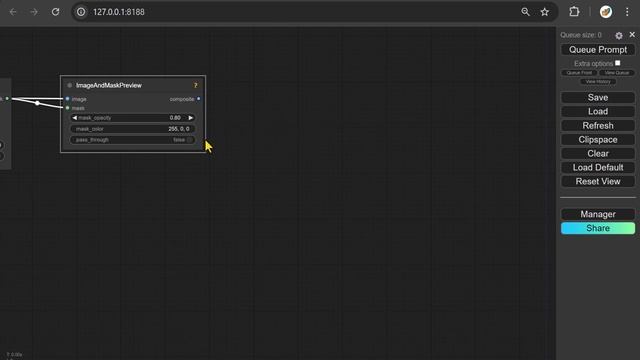Viewport: 640px width, 360px height.
Task: Open the browser profile avatar
Action: pyautogui.click(x=606, y=12)
